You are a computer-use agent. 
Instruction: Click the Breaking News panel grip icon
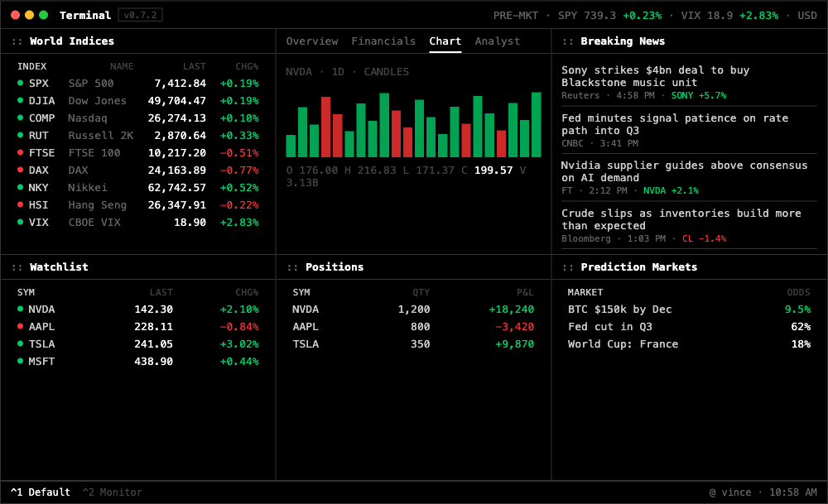click(568, 41)
